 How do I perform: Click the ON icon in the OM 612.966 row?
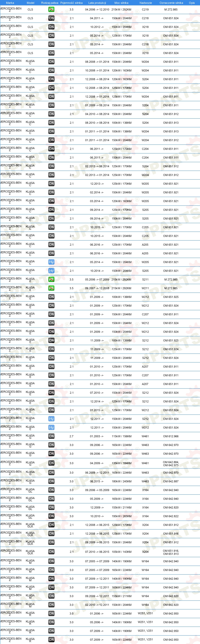51,436
